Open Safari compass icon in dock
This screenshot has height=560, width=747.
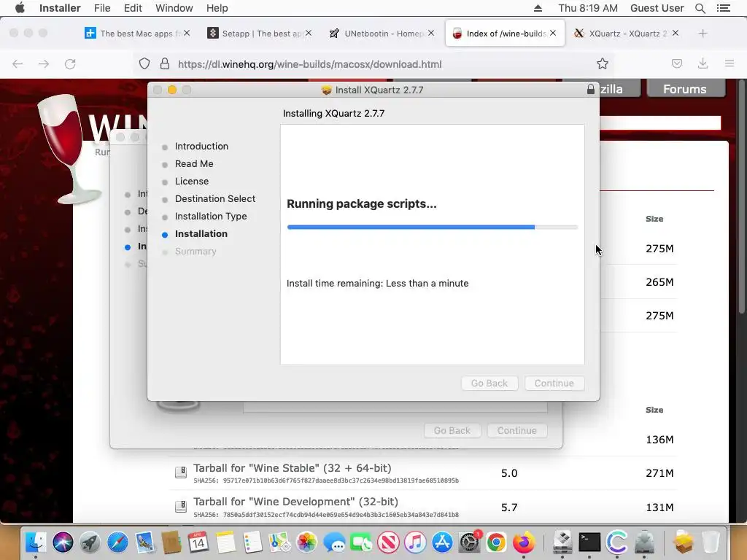coord(117,542)
